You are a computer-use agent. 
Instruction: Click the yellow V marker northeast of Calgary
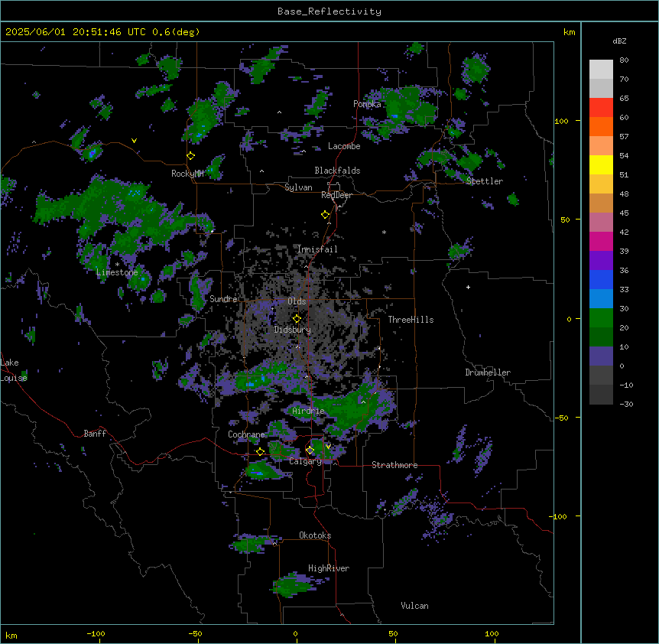coord(328,447)
